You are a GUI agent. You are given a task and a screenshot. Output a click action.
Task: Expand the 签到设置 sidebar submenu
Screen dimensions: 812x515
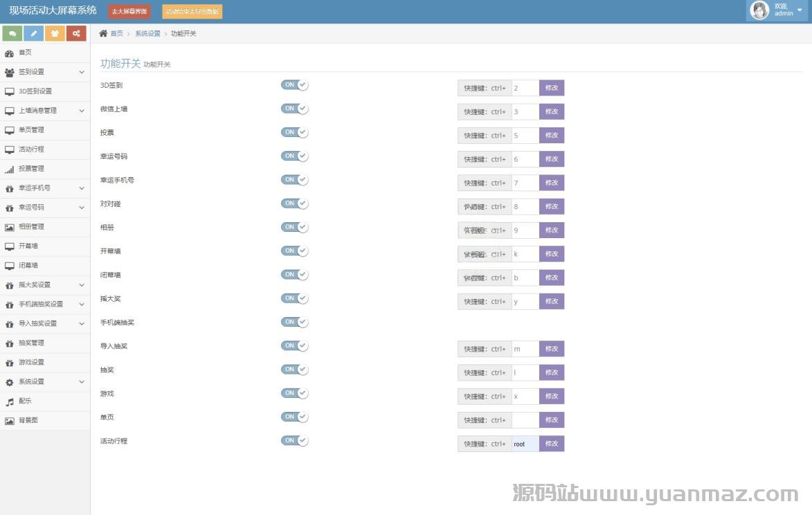pos(81,72)
